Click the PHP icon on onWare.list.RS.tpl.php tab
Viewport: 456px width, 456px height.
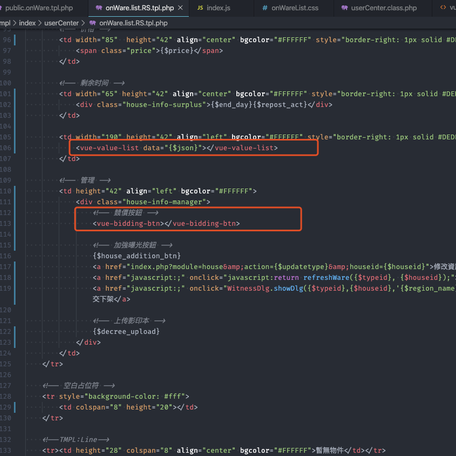click(x=99, y=8)
